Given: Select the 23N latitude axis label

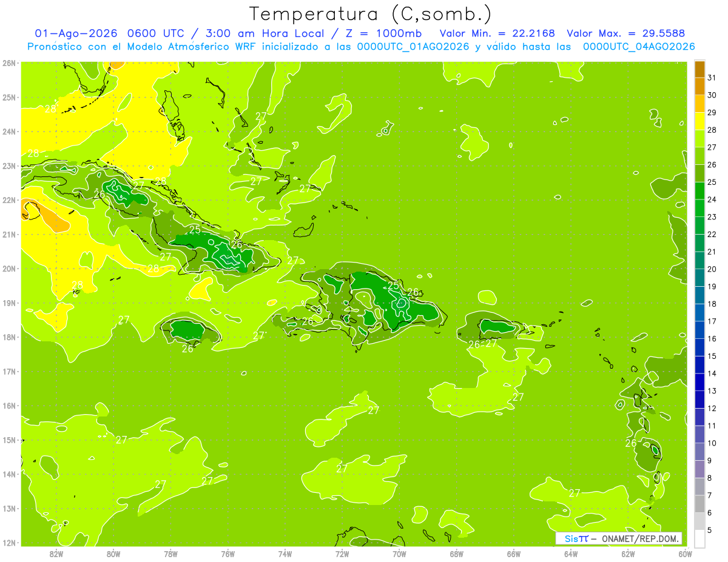Looking at the screenshot, I should 9,166.
